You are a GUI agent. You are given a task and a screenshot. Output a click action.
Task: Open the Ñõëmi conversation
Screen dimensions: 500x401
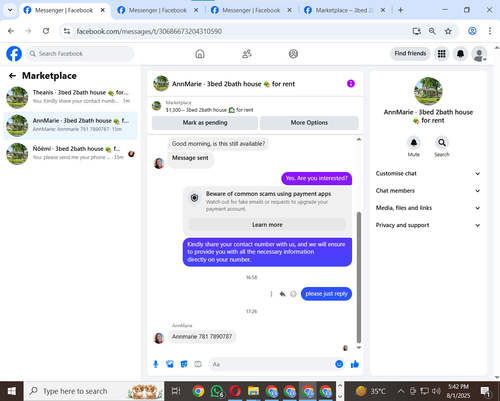point(70,153)
